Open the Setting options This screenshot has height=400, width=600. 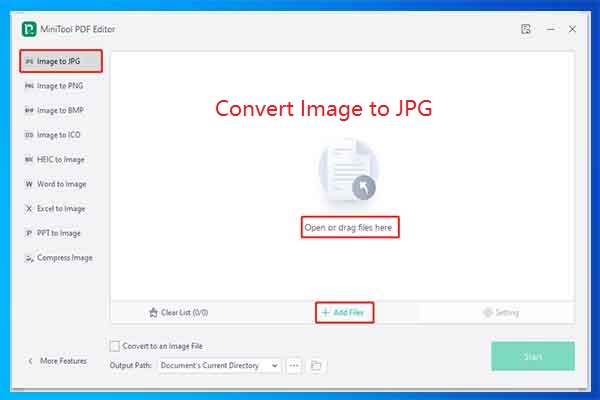coord(501,313)
